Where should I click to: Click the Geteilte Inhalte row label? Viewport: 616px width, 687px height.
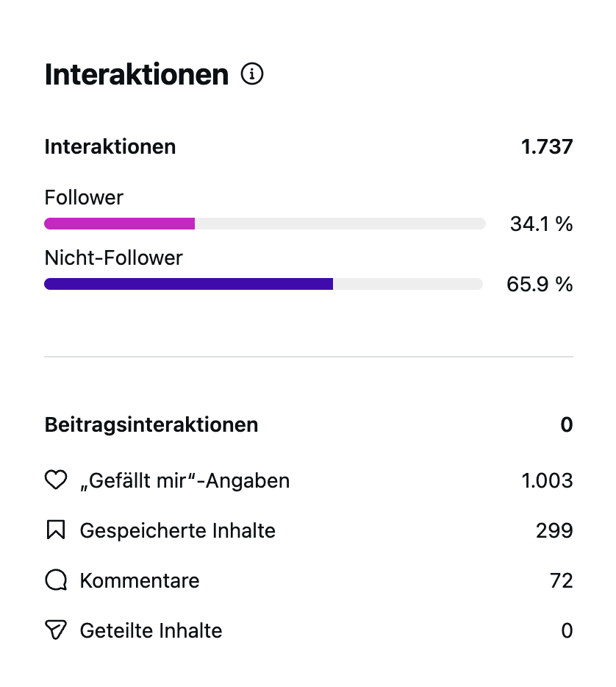click(151, 630)
